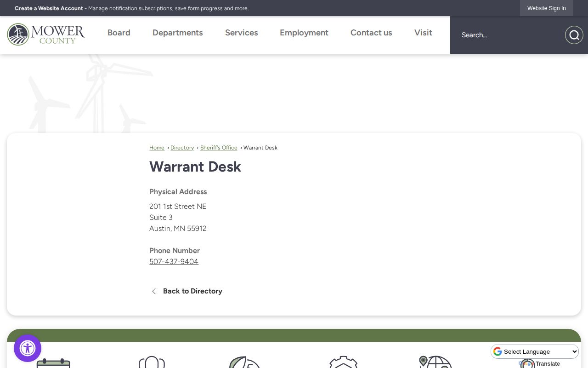Open the accessibility options widget
Image resolution: width=588 pixels, height=368 pixels.
[x=28, y=348]
